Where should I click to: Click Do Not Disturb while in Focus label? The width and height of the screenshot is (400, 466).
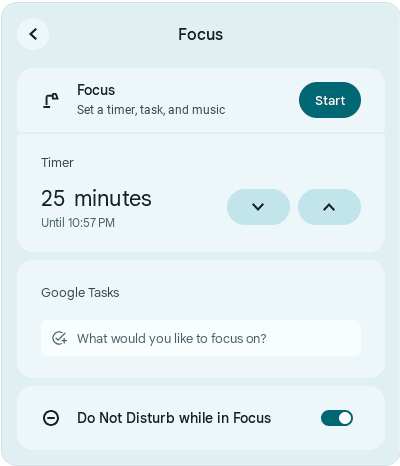point(174,418)
